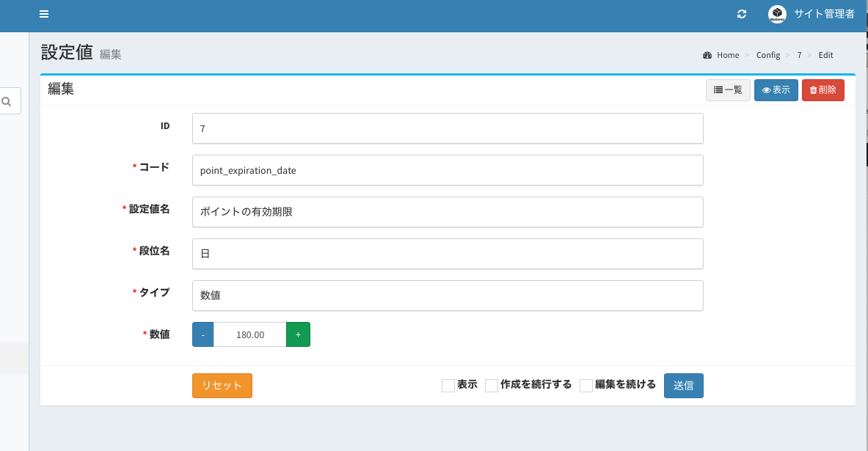Tick the 編集を続ける checkbox
The height and width of the screenshot is (451, 868).
pos(586,386)
